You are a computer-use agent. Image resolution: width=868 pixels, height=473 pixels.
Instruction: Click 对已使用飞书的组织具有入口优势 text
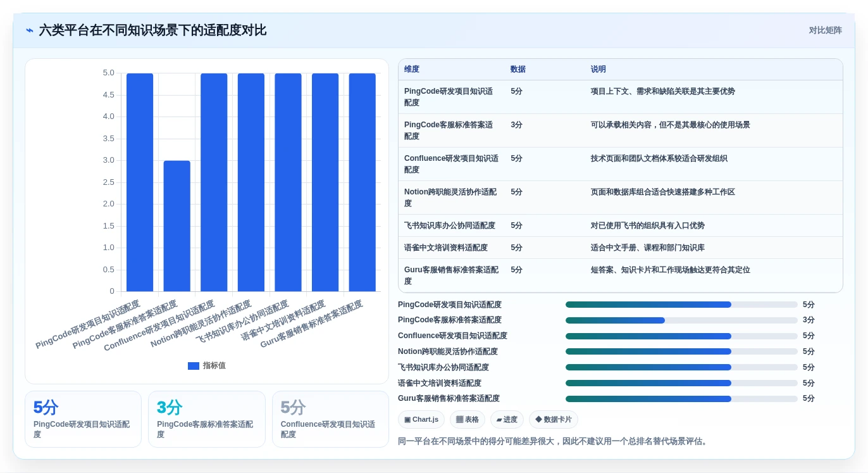click(x=648, y=225)
